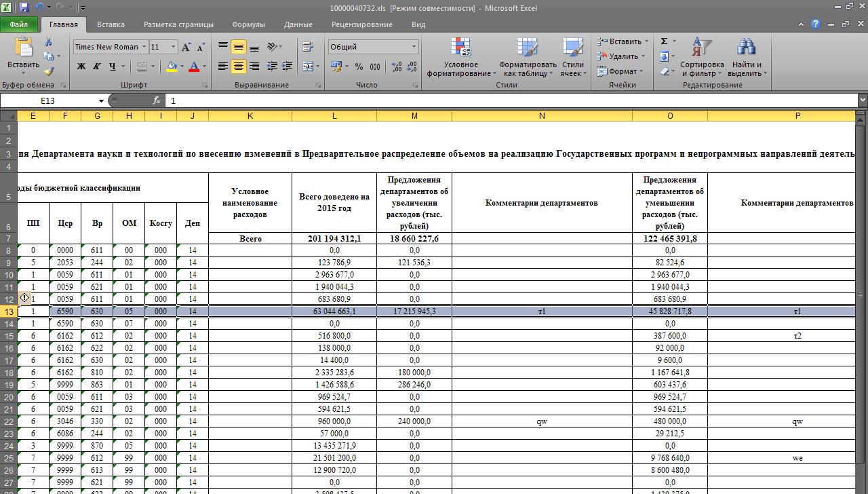Click the Clear eraser icon
Viewport: 868px width, 494px height.
pyautogui.click(x=664, y=71)
